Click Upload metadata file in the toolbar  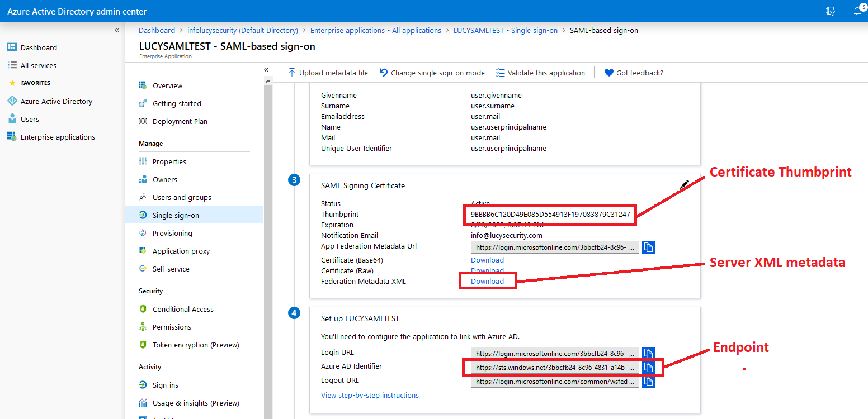[x=328, y=73]
